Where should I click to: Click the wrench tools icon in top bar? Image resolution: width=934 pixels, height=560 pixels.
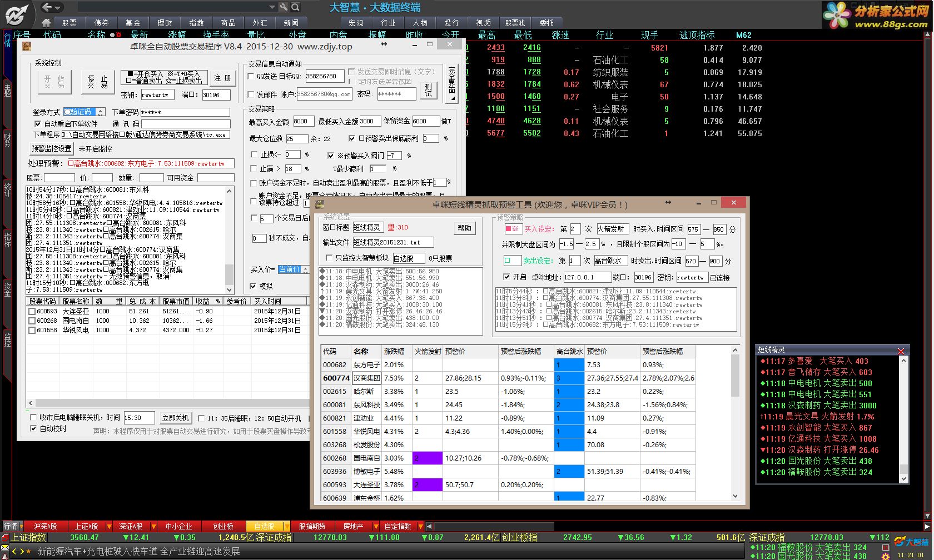click(x=284, y=7)
